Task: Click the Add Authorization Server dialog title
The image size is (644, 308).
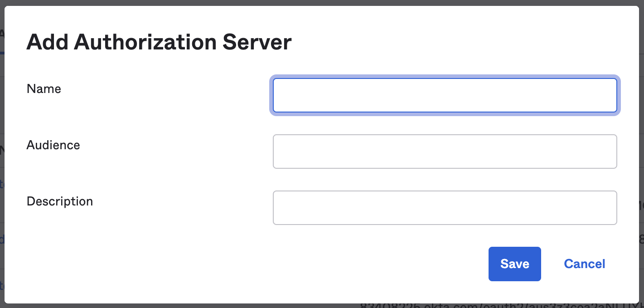Action: point(159,42)
